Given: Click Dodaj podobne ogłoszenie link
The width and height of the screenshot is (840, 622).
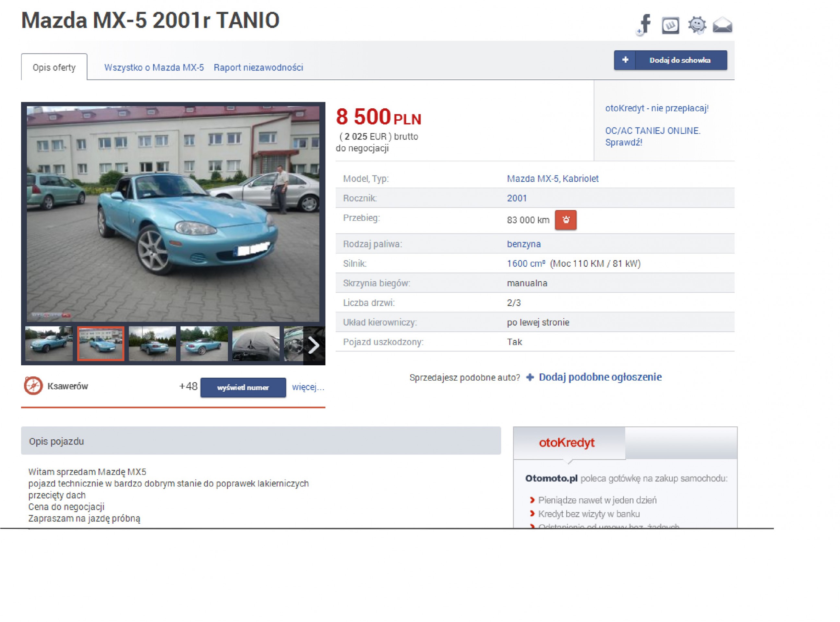Looking at the screenshot, I should 600,377.
